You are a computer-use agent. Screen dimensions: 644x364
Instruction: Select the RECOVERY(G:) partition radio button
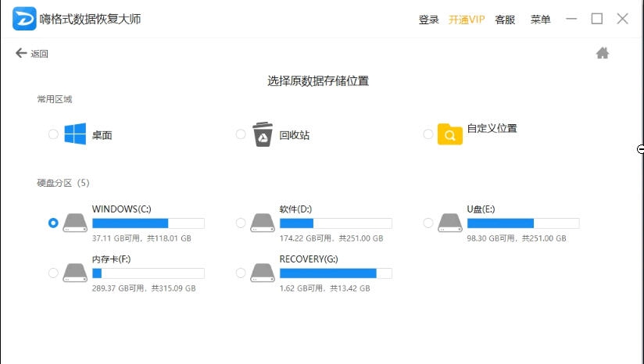(x=241, y=273)
